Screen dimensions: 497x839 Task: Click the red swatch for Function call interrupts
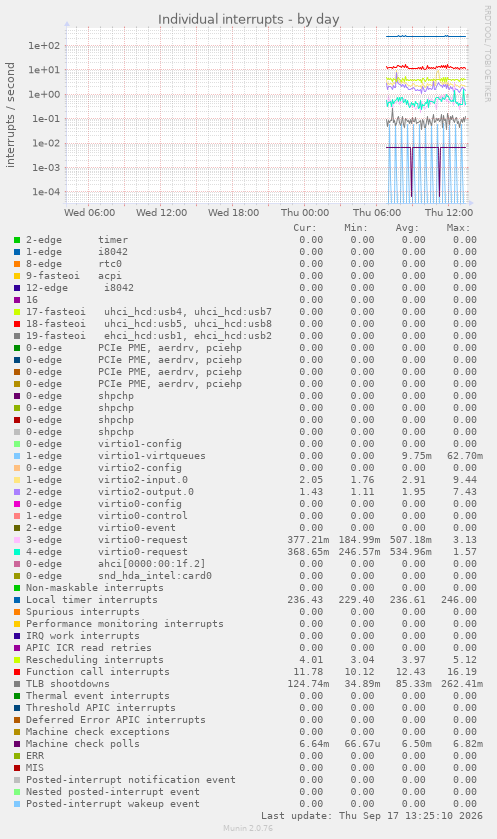[x=17, y=672]
